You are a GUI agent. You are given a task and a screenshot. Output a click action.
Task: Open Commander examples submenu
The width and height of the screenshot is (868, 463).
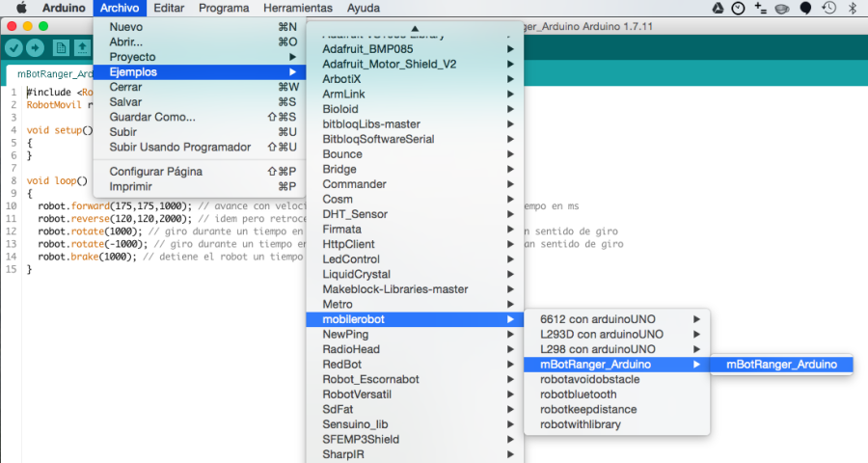[x=415, y=184]
